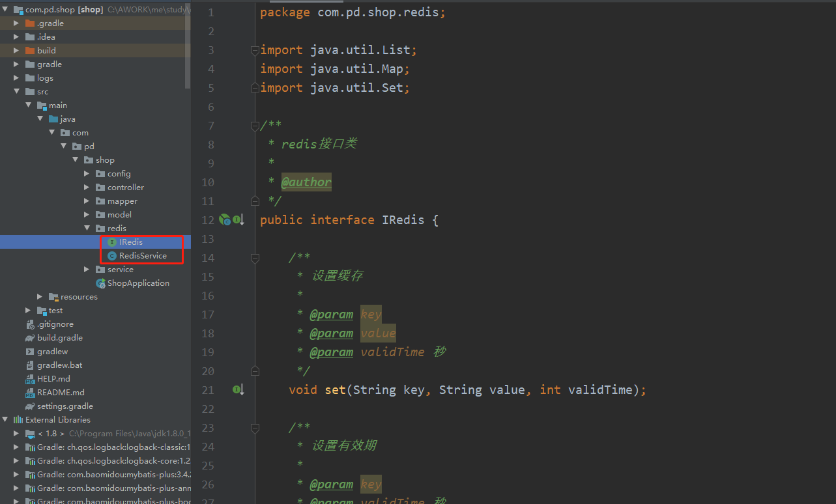836x504 pixels.
Task: Click the orange build folder icon
Action: coord(30,51)
